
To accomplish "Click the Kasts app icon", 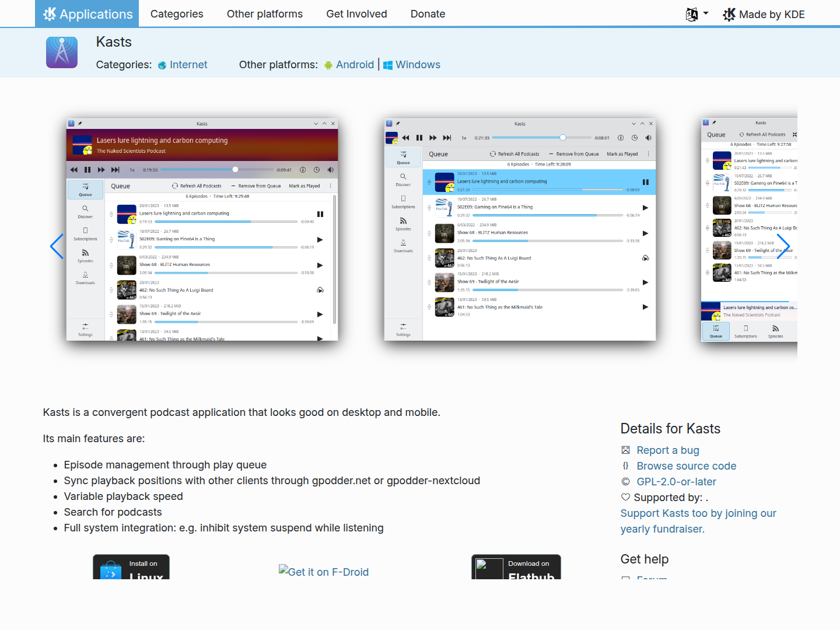I will pyautogui.click(x=62, y=52).
